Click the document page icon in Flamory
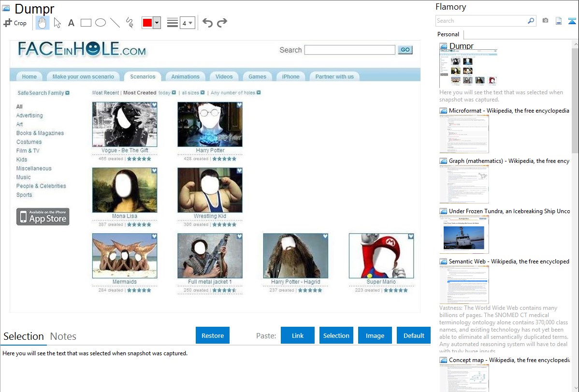 (559, 21)
